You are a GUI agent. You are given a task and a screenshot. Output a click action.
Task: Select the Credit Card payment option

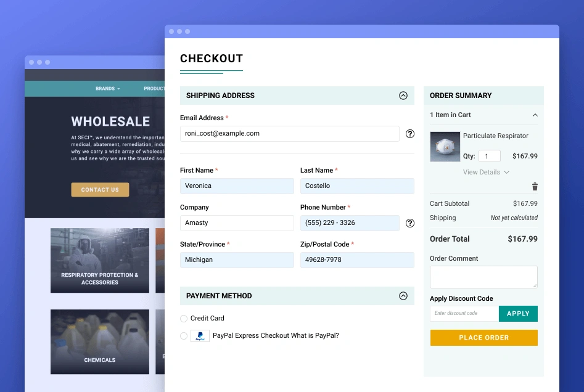coord(184,319)
